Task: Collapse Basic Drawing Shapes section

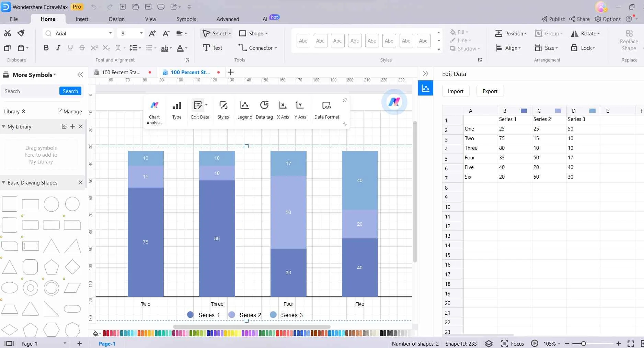Action: tap(3, 182)
